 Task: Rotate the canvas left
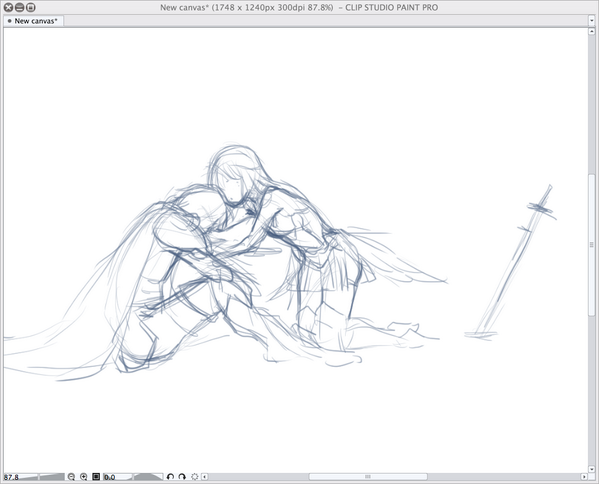[170, 477]
